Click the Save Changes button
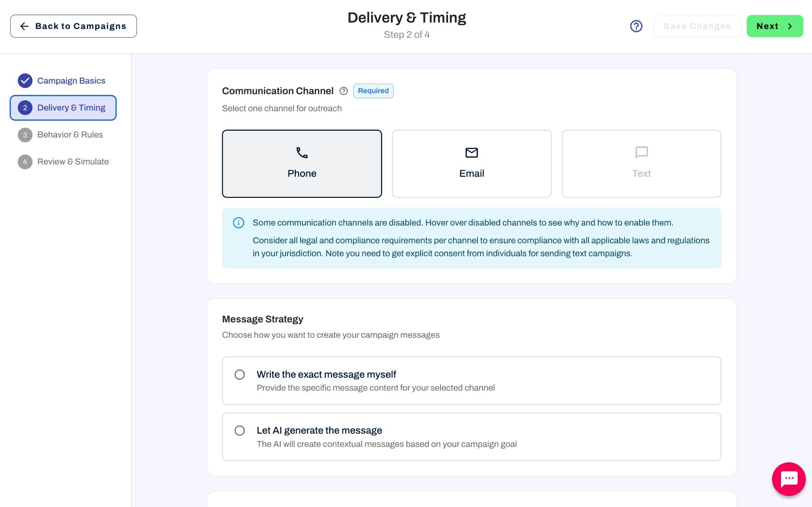 (x=697, y=26)
